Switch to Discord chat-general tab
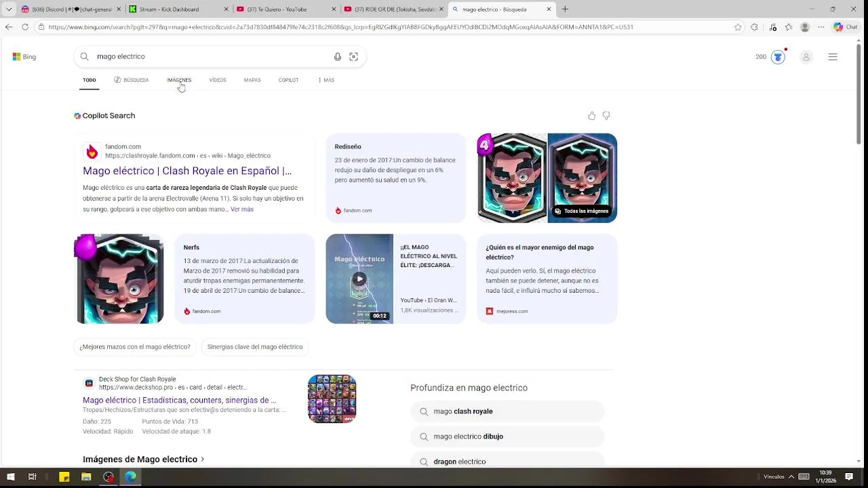 (71, 9)
